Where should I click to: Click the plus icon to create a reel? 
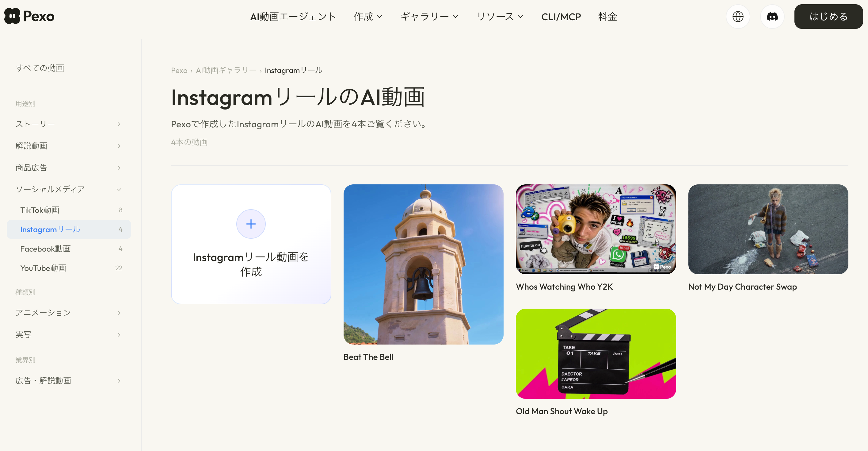(x=251, y=224)
